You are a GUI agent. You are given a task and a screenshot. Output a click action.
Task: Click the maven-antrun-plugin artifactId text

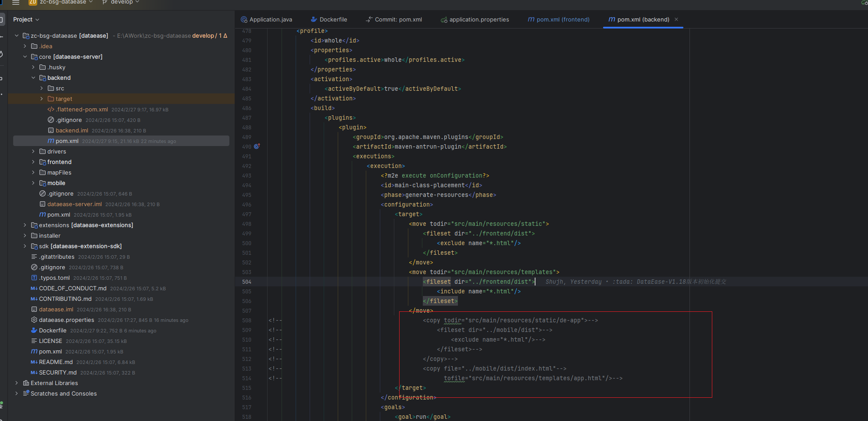[x=429, y=146]
